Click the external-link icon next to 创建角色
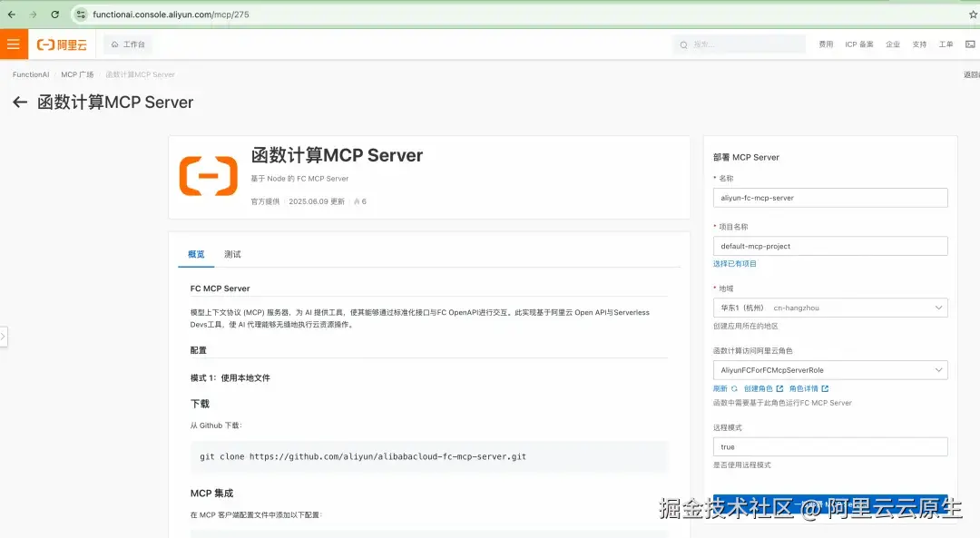Screen dimensions: 980x538 pos(780,388)
